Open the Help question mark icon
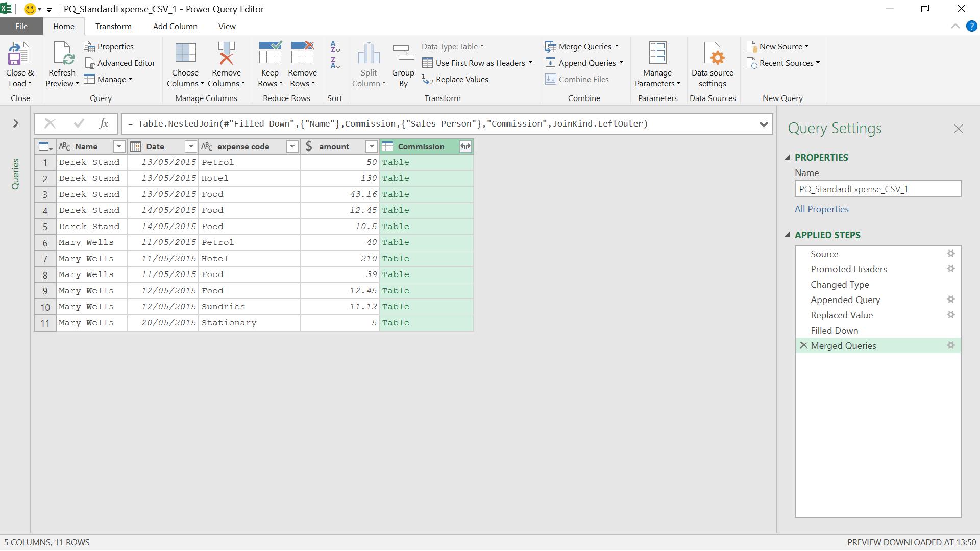Viewport: 980px width, 551px height. pyautogui.click(x=971, y=27)
